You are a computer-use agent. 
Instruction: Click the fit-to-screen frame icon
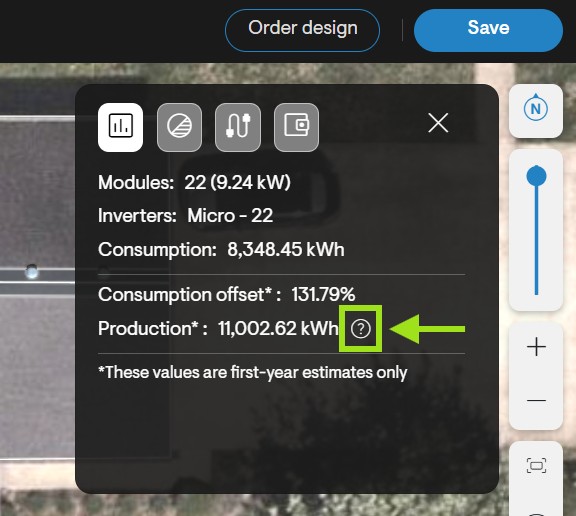(x=536, y=466)
